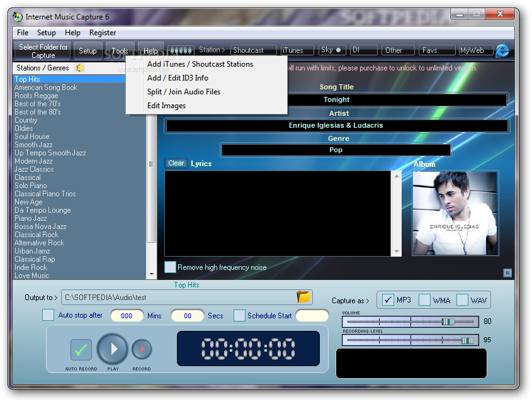This screenshot has height=402, width=532.
Task: Click the app icon in title bar
Action: (18, 16)
